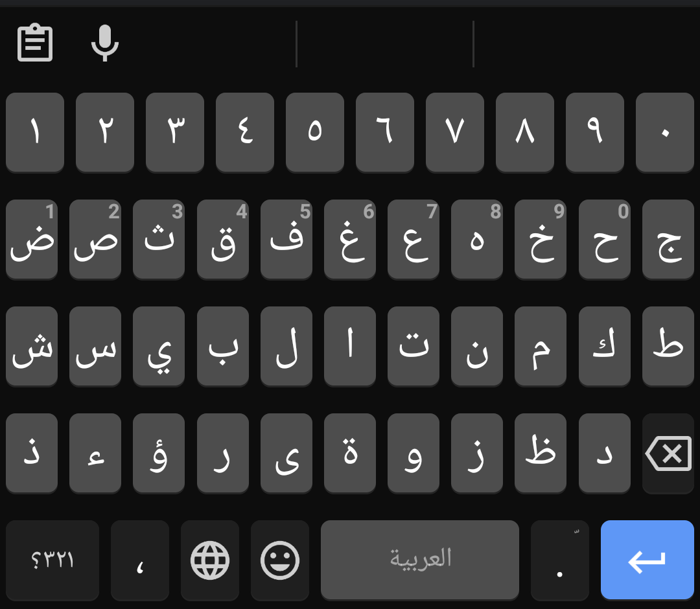
Task: Switch to the symbols layout key ؟٣٢١
Action: coord(52,559)
